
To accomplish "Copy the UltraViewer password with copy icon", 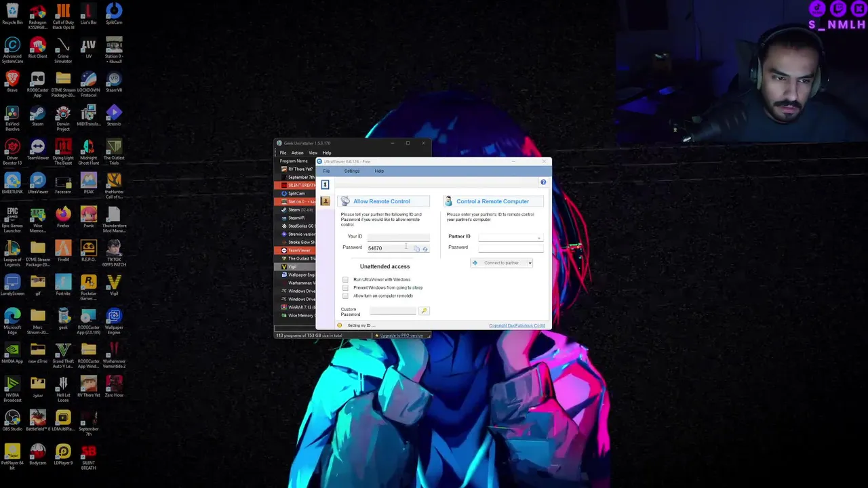I will (x=416, y=249).
